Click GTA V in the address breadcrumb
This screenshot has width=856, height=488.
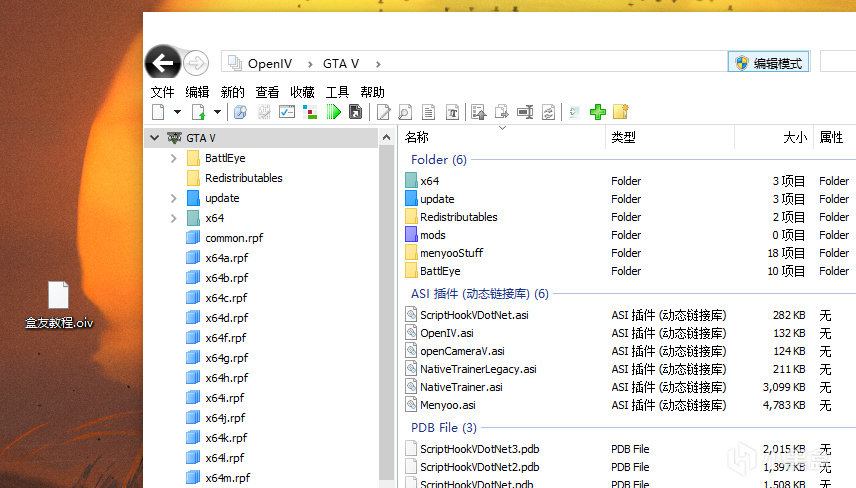point(341,64)
